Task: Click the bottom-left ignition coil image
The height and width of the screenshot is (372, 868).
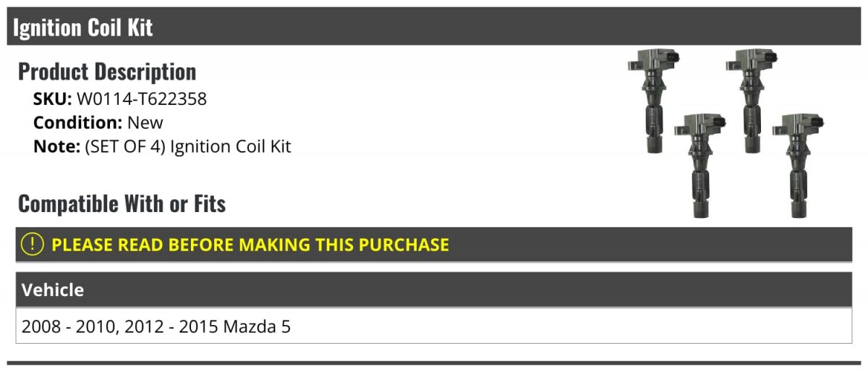Action: (700, 165)
